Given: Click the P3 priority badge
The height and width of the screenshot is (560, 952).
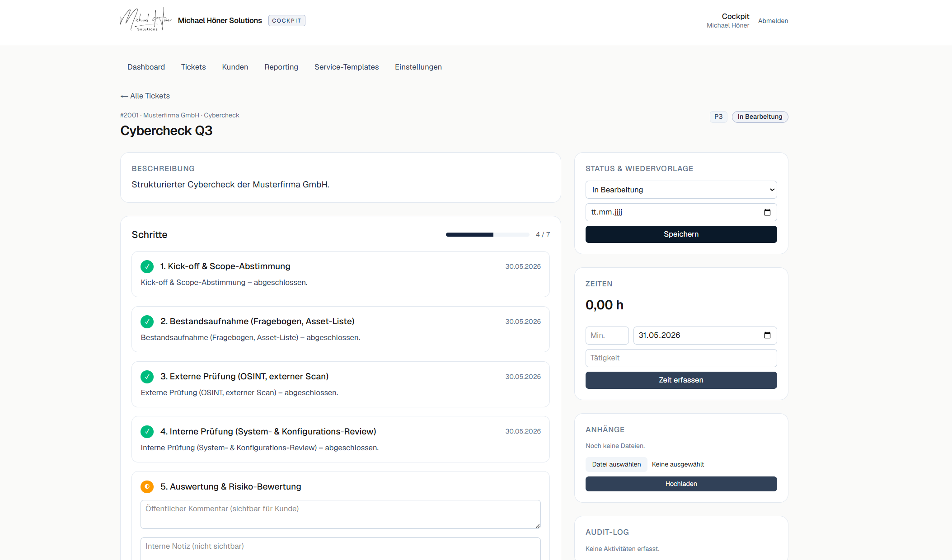Looking at the screenshot, I should pyautogui.click(x=718, y=117).
